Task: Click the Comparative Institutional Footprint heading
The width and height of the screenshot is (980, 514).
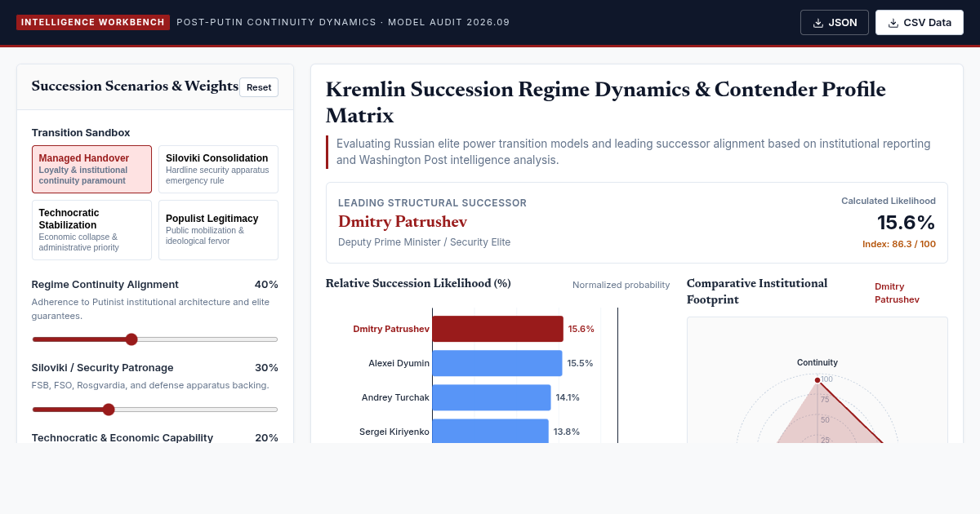Action: [x=757, y=291]
